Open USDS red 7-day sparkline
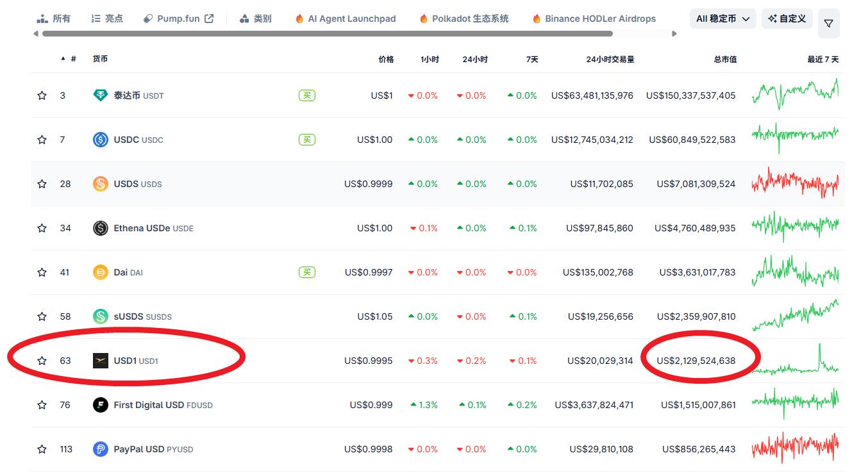Viewport: 868px width, 476px height. click(x=795, y=183)
